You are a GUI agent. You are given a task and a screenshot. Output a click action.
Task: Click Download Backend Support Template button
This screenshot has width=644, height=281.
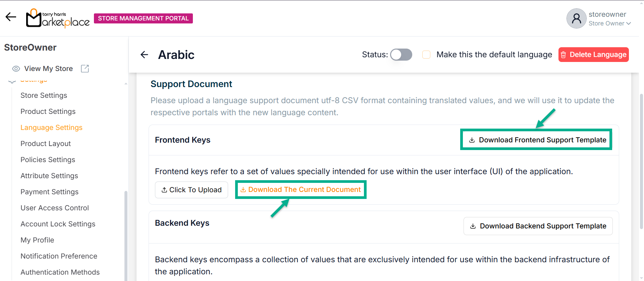[x=538, y=226]
